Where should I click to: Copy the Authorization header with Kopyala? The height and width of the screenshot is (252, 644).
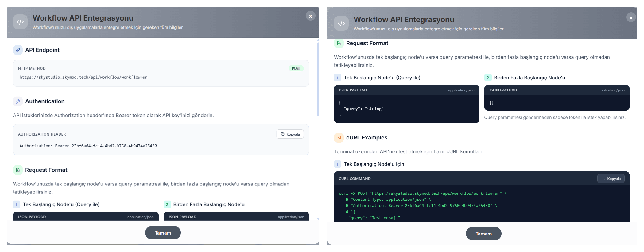coord(290,134)
